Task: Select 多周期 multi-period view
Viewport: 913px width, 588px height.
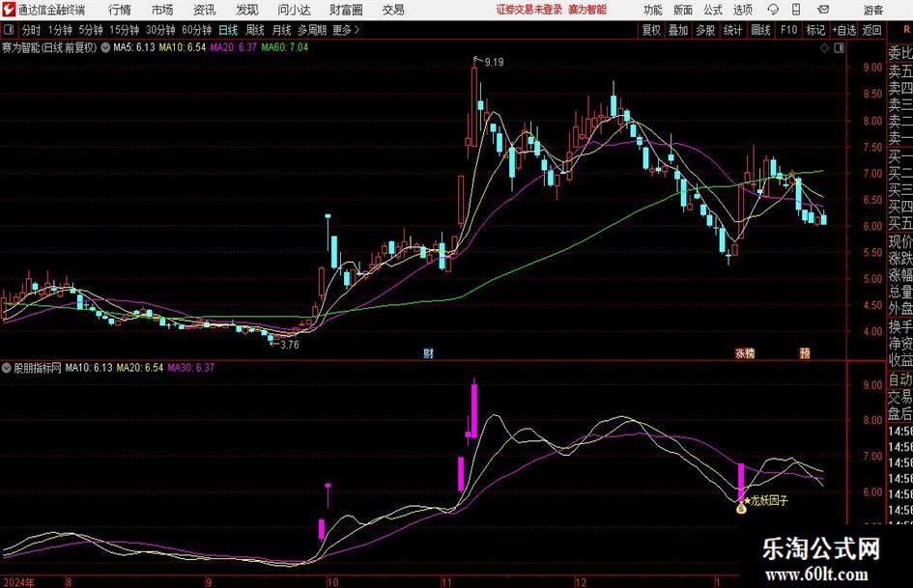Action: (x=312, y=30)
